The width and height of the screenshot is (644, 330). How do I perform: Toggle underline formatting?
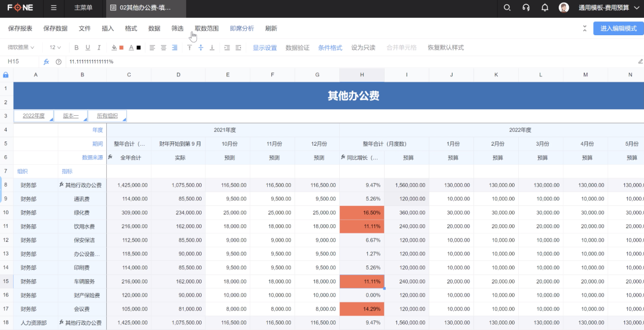coord(88,48)
